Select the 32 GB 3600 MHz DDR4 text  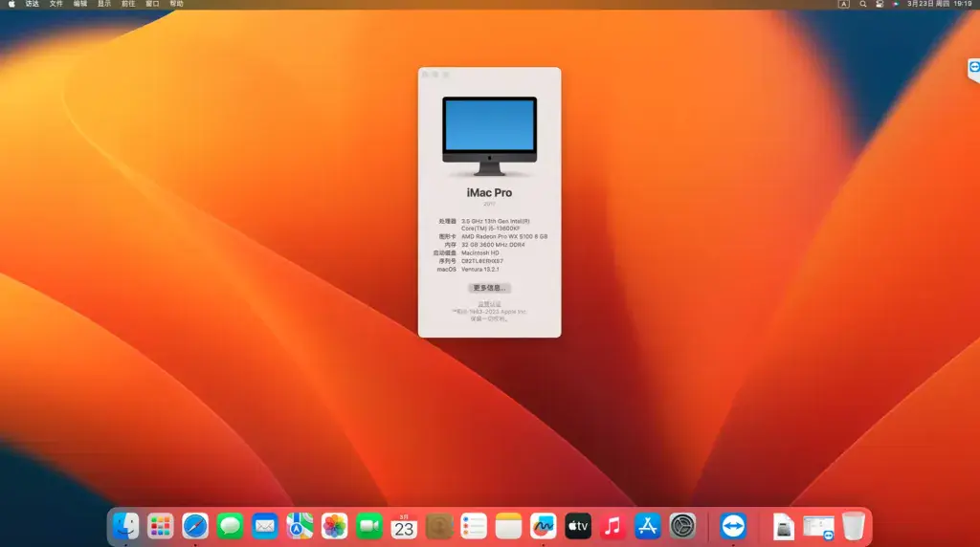coord(493,245)
